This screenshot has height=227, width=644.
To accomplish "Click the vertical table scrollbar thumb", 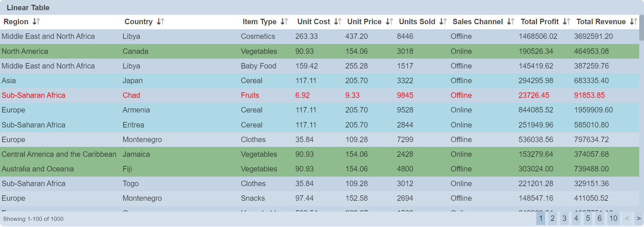I will [641, 28].
